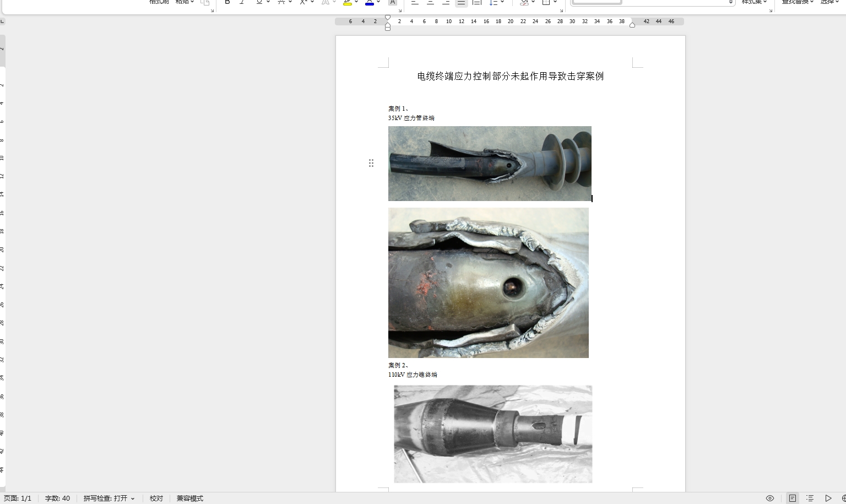Screen dimensions: 846x504
Task: Toggle eye protection mode in status bar
Action: (770, 498)
